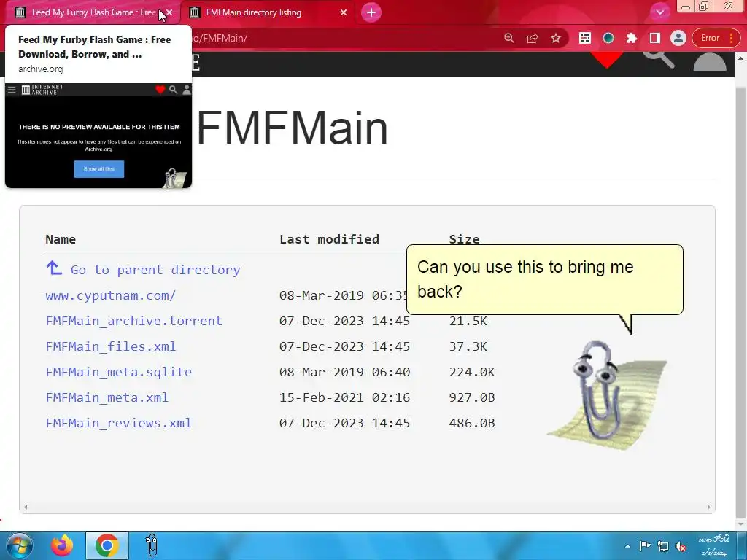Viewport: 747px width, 560px height.
Task: Click the 15-Feb-2021 02:16 date
Action: pos(344,397)
